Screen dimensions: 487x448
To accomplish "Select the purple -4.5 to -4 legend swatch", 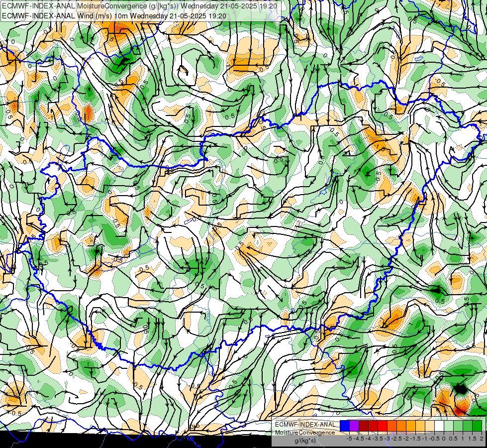I will coord(354,426).
